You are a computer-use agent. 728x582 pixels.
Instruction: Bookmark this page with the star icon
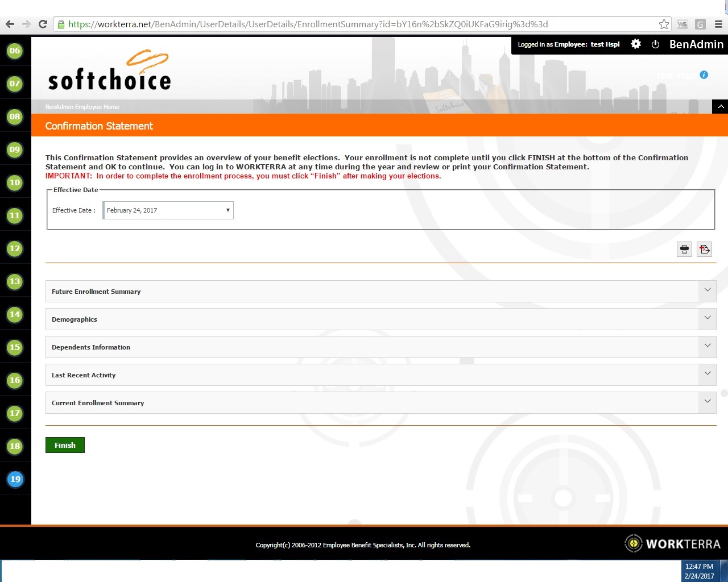[x=663, y=24]
